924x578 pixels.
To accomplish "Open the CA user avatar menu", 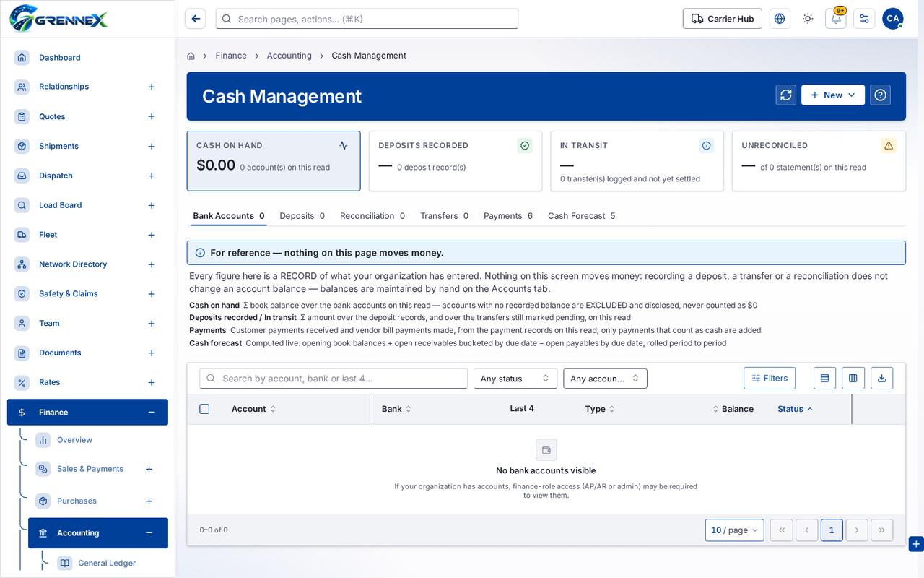I will coord(892,19).
